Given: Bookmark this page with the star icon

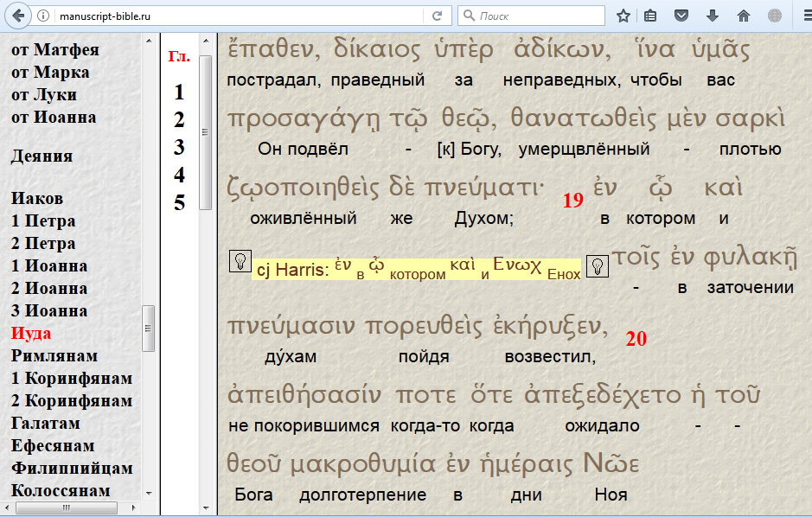Looking at the screenshot, I should (x=623, y=16).
